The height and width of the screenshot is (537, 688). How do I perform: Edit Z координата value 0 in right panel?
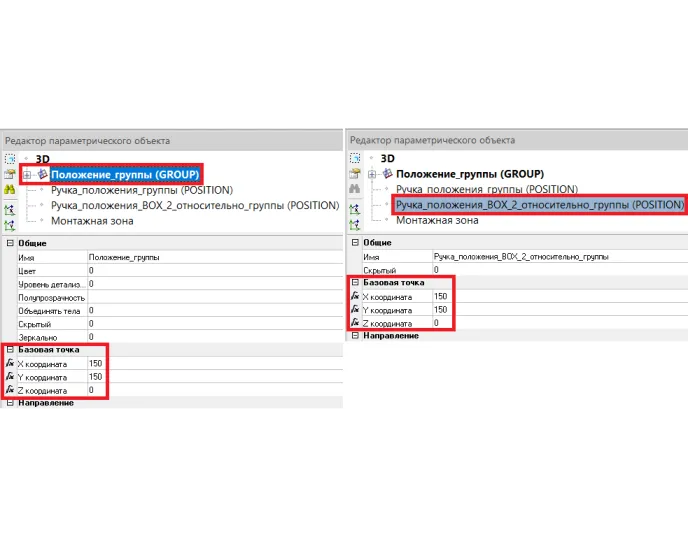point(560,322)
